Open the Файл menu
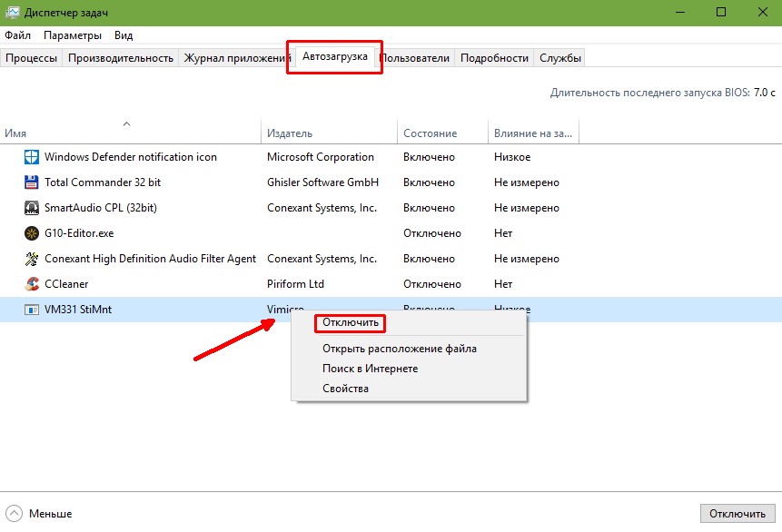 coord(17,35)
